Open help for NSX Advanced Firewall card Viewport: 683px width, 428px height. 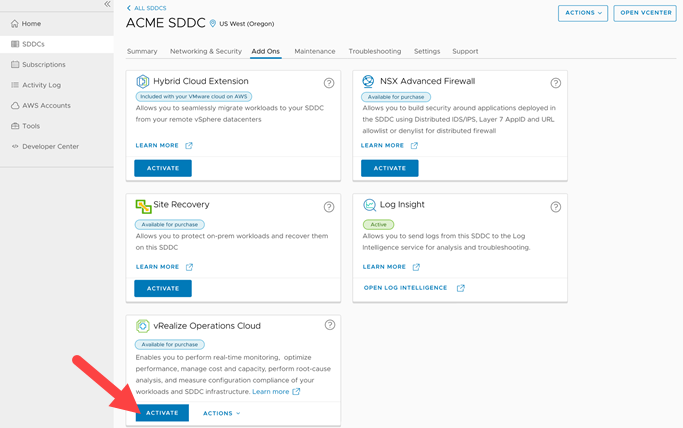pyautogui.click(x=556, y=84)
